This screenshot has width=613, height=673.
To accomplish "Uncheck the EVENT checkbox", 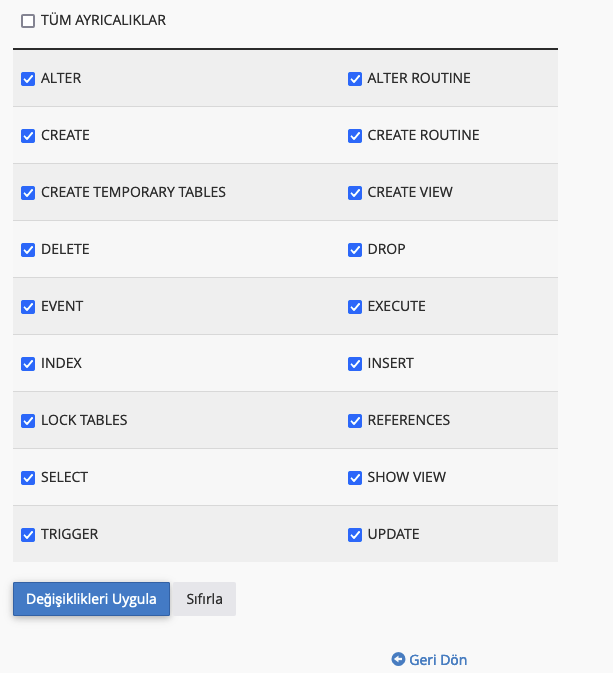I will click(28, 307).
